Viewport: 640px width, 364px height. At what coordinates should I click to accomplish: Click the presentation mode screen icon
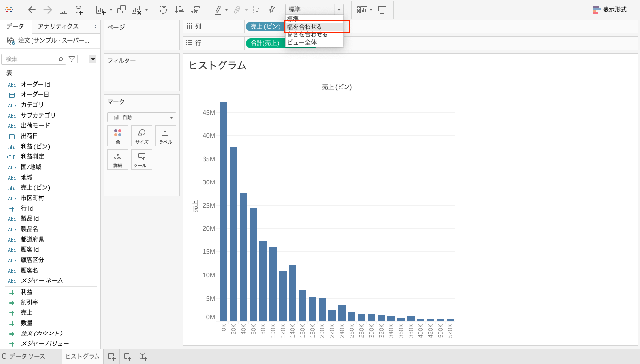pyautogui.click(x=382, y=10)
